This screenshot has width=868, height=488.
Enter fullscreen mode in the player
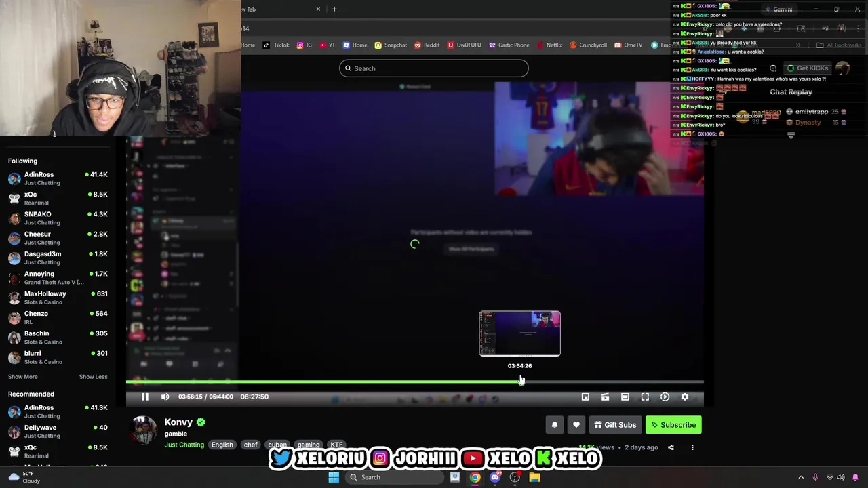645,397
